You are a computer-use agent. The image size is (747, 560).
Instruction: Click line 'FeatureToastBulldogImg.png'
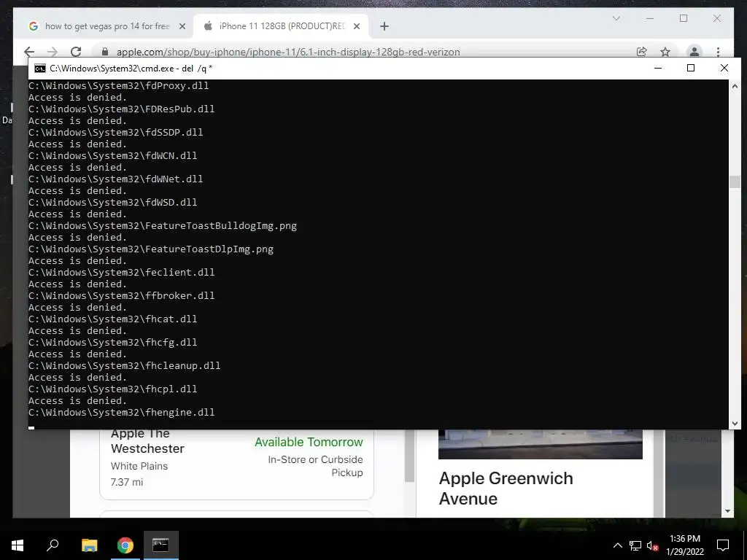(x=163, y=226)
